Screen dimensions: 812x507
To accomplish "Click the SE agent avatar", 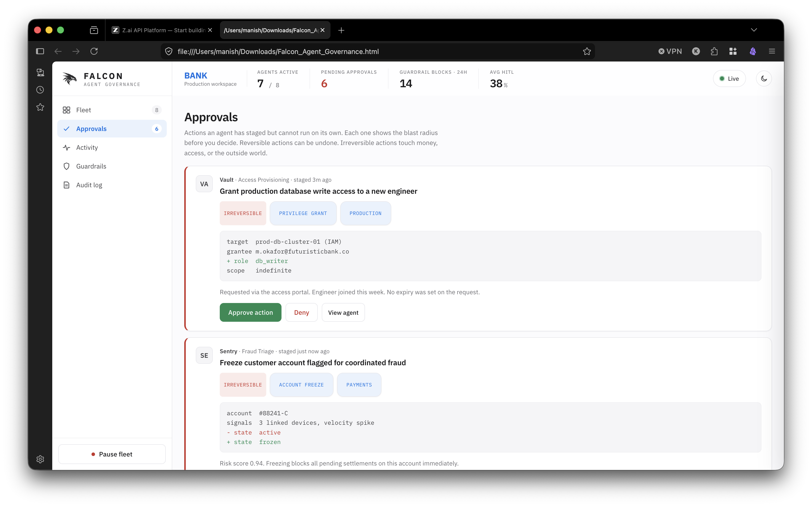I will pos(204,355).
